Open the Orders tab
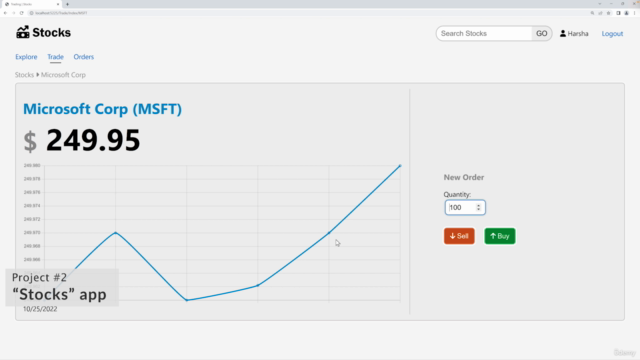Viewport: 640px width, 360px height. [x=84, y=57]
